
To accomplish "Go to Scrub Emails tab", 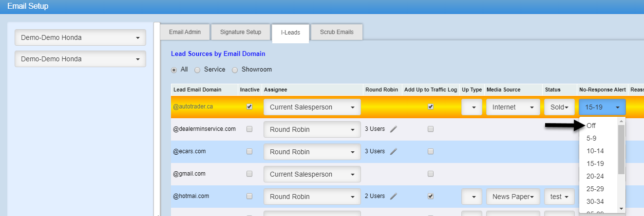I will pyautogui.click(x=336, y=32).
